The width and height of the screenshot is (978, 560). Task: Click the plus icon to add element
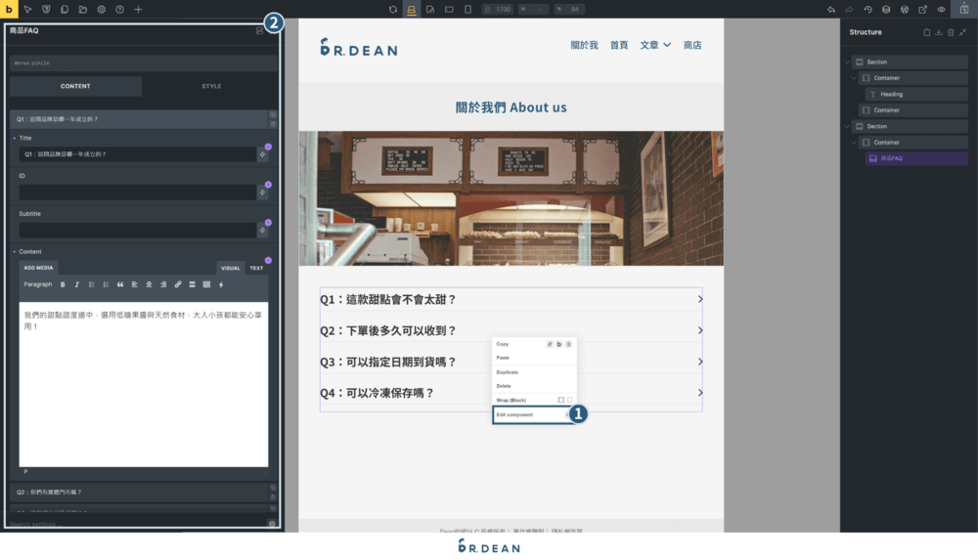coord(138,9)
